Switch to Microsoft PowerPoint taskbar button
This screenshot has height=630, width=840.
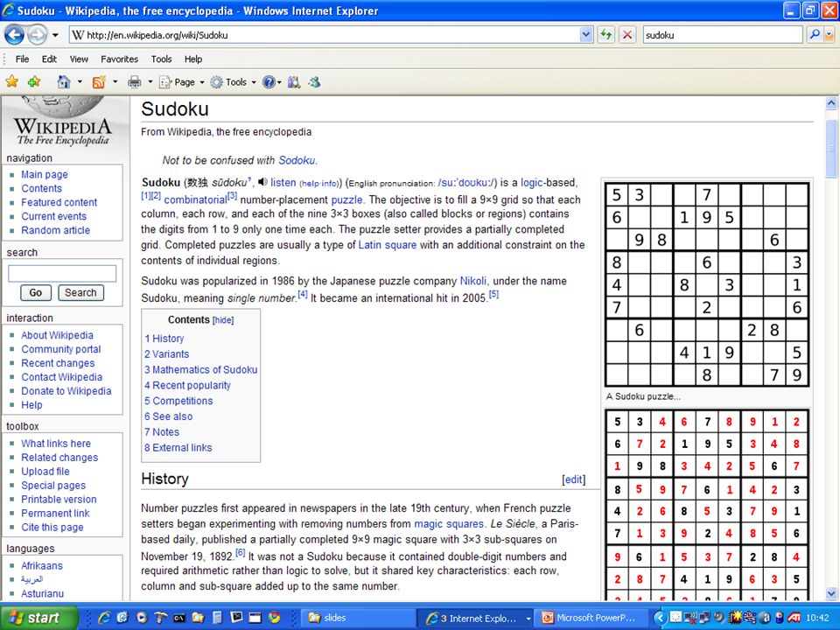(x=591, y=618)
